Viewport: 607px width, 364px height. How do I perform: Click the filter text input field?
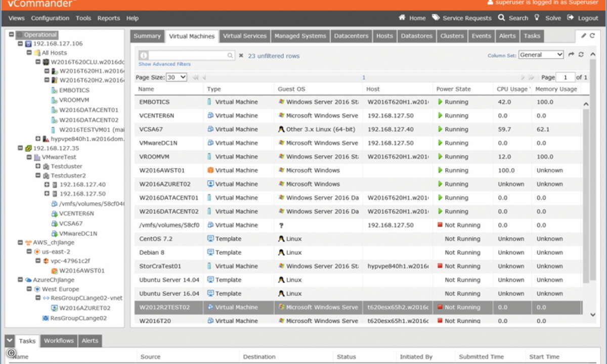click(x=187, y=56)
